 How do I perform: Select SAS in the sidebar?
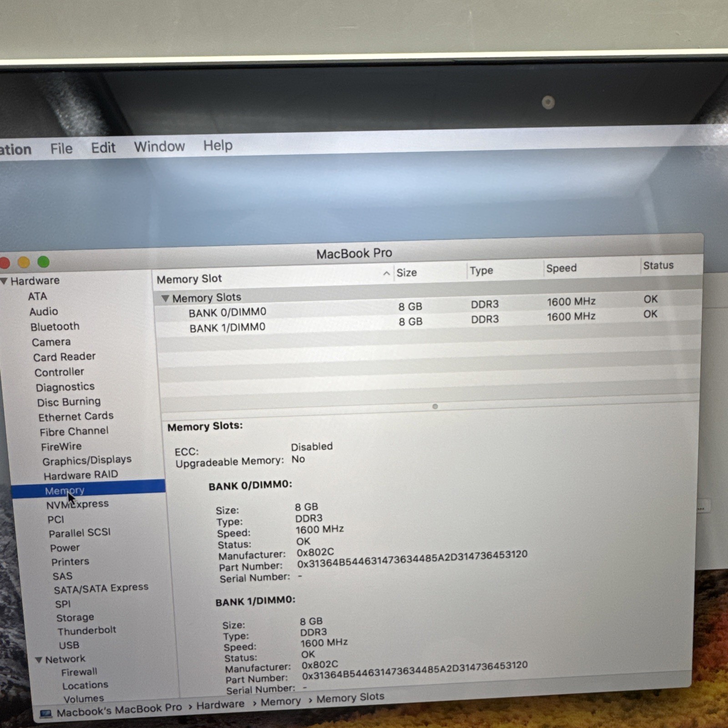coord(62,576)
